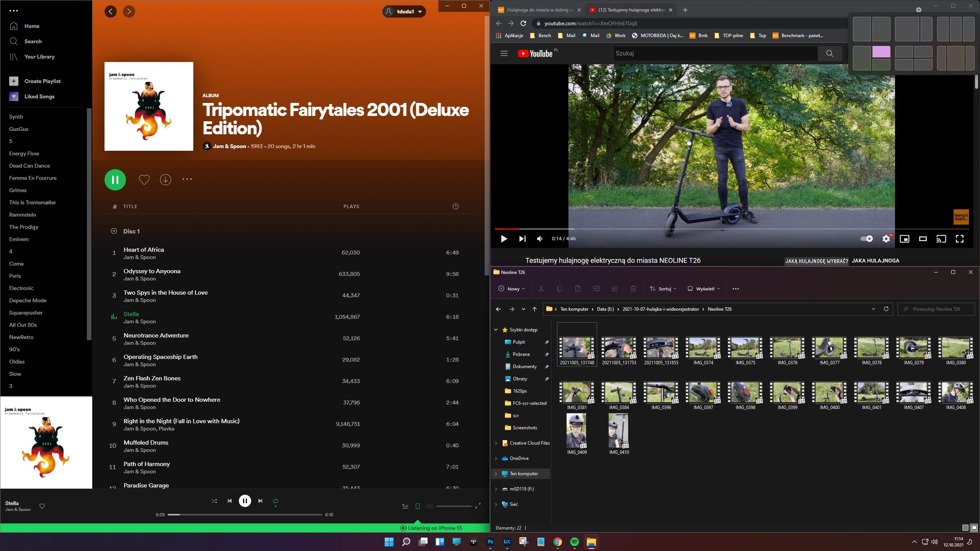Open the YouTube guide hamburger menu
This screenshot has width=980, height=551.
[504, 54]
